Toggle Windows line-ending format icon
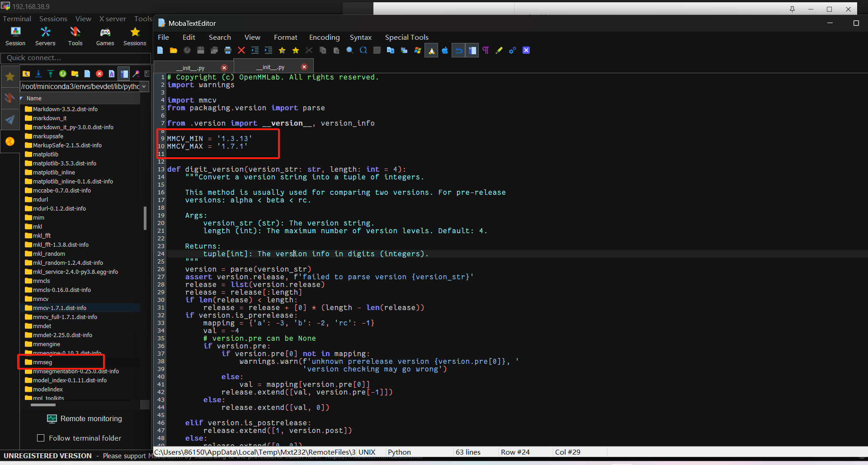The width and height of the screenshot is (868, 465). (418, 51)
